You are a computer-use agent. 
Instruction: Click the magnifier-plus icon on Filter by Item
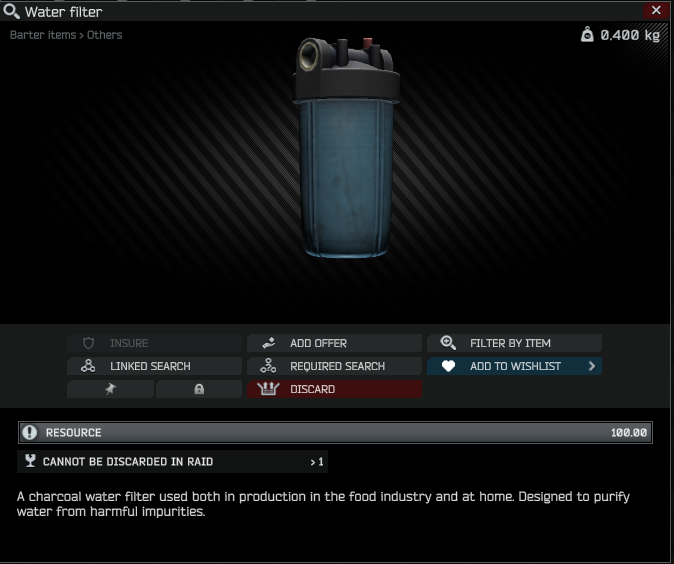[448, 343]
